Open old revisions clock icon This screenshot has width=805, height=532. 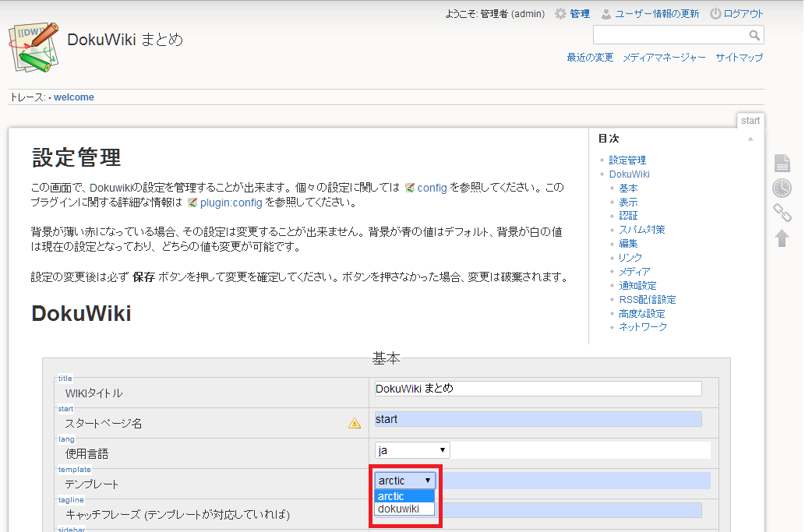point(782,188)
